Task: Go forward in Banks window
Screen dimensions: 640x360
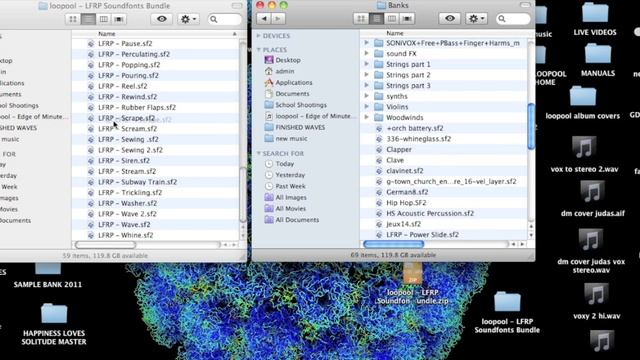Action: tap(278, 19)
